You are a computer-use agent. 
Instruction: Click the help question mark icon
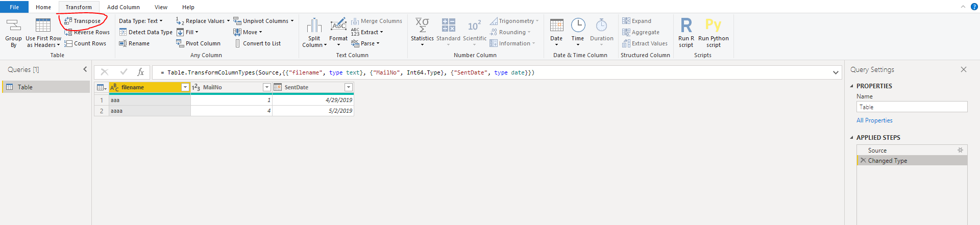(973, 7)
